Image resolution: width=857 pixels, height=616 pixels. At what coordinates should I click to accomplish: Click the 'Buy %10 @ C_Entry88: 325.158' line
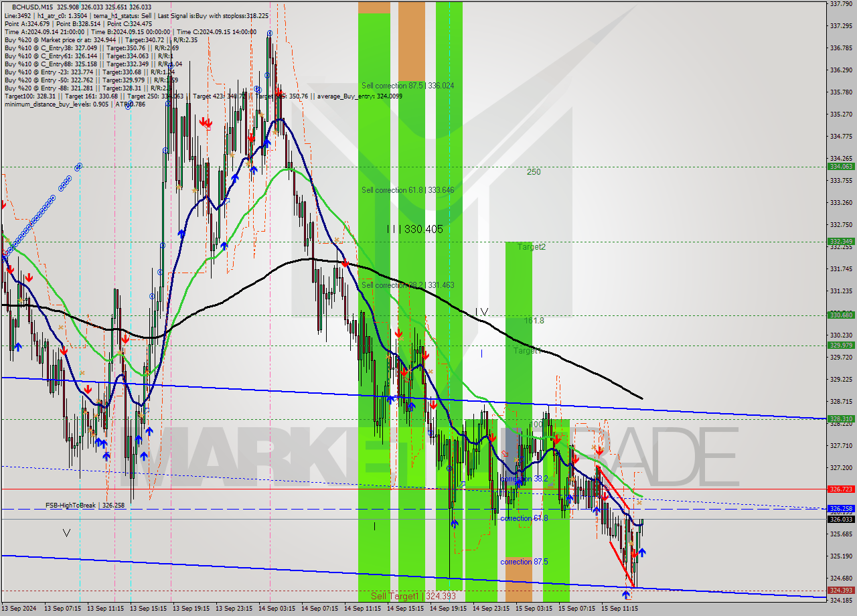[93, 64]
